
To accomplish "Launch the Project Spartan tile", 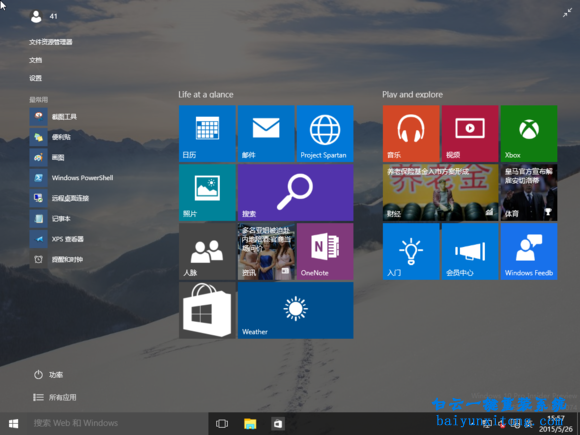I will coord(325,134).
